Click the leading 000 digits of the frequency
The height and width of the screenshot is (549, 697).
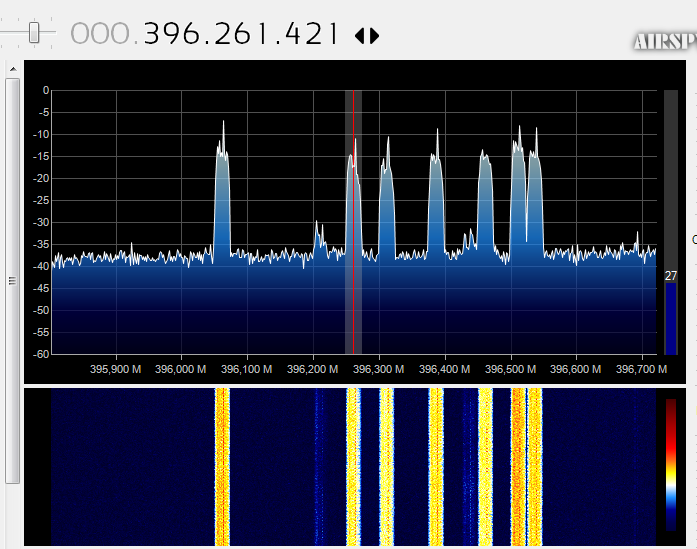(x=101, y=34)
